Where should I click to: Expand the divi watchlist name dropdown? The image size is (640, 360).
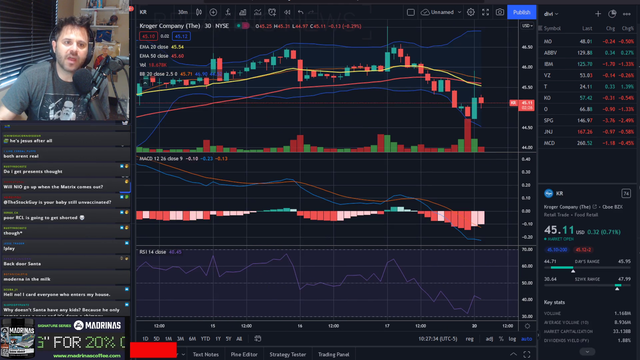tap(551, 14)
